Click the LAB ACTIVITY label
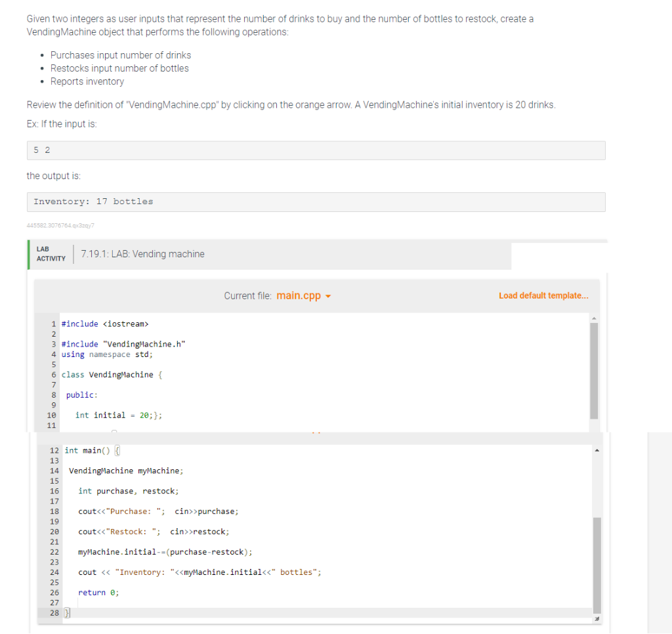 (51, 254)
